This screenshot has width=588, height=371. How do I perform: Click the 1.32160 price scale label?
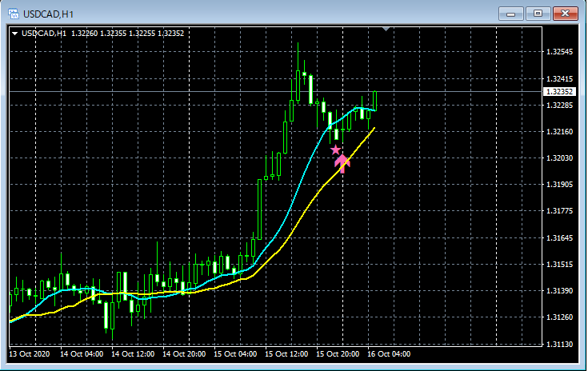(x=559, y=132)
